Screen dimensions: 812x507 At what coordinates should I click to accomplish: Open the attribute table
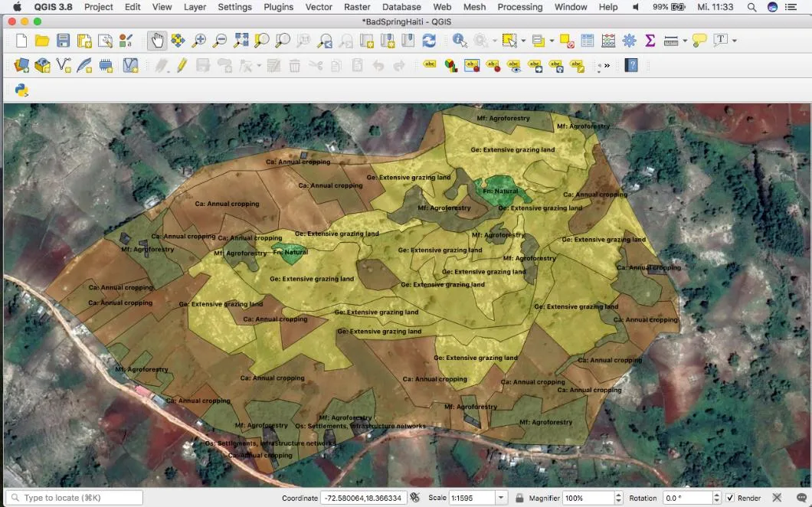point(588,41)
